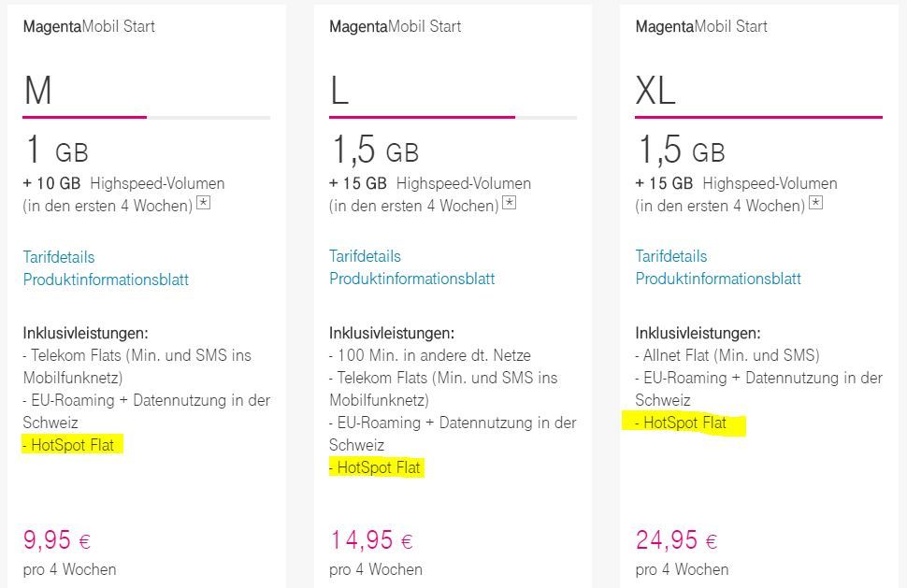Open Tarifdetails for the L tariff

click(365, 256)
